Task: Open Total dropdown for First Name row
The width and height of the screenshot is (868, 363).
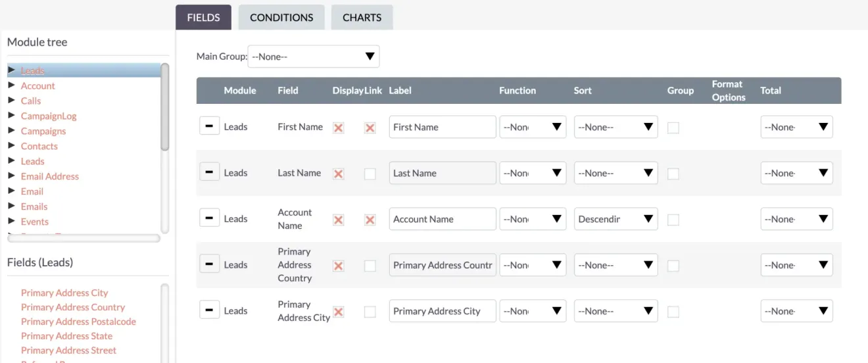Action: click(796, 127)
